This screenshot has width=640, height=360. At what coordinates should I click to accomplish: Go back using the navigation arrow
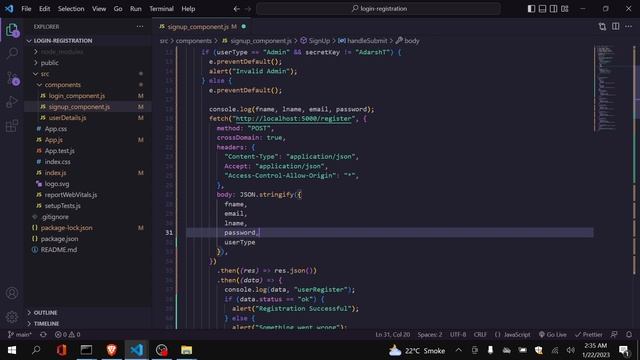(236, 9)
